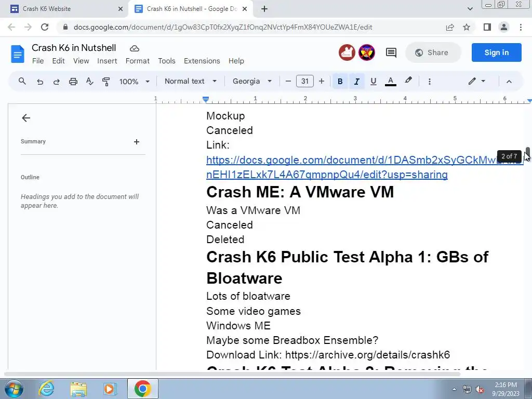
Task: Switch to the Crash K6 Website tab
Action: [64, 9]
